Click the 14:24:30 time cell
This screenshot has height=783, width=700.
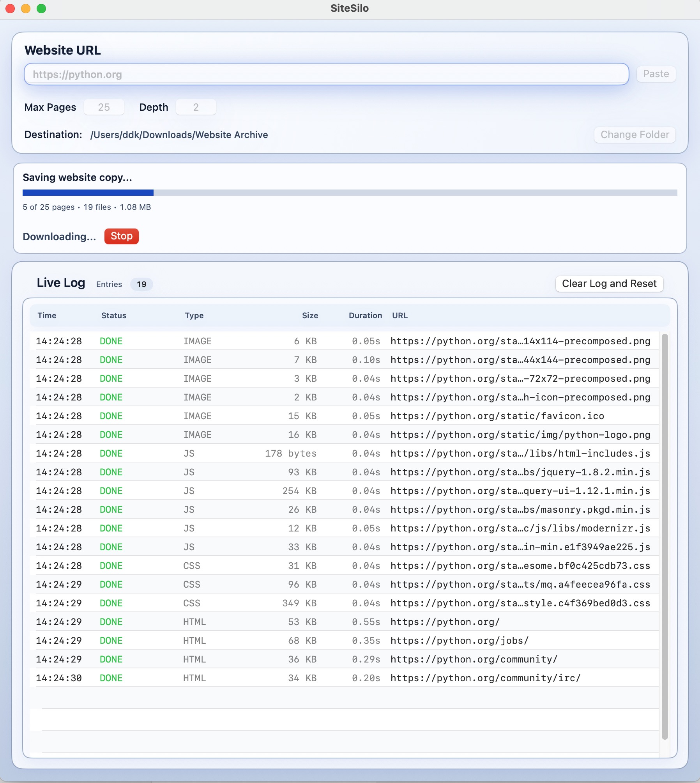(x=59, y=678)
